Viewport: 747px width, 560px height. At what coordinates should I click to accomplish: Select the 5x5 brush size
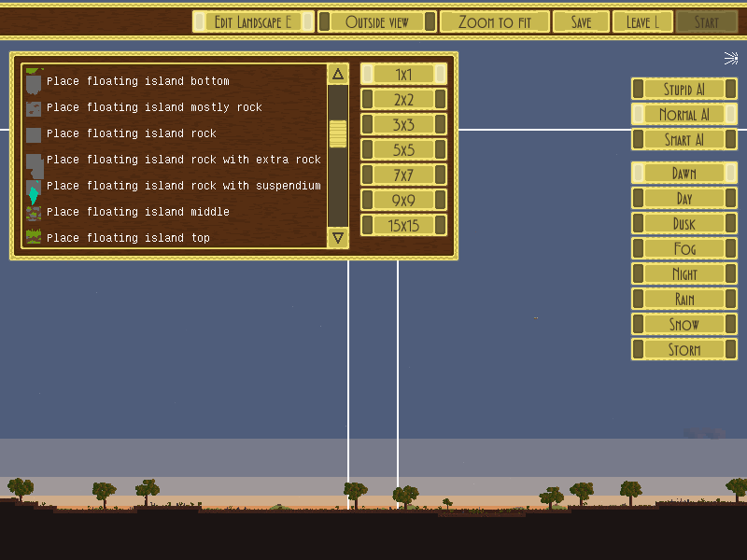[403, 150]
